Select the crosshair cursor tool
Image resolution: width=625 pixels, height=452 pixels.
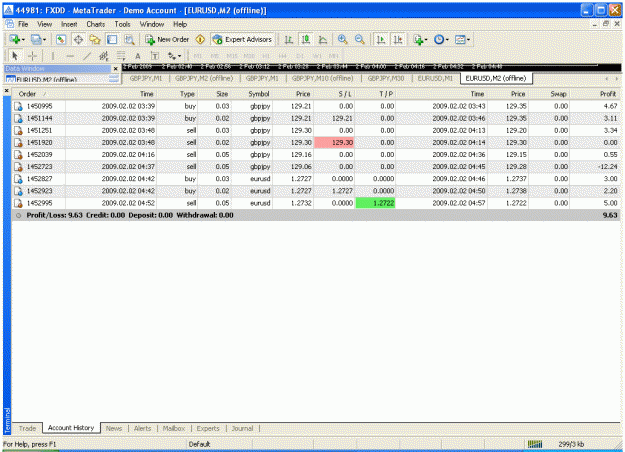click(x=32, y=56)
